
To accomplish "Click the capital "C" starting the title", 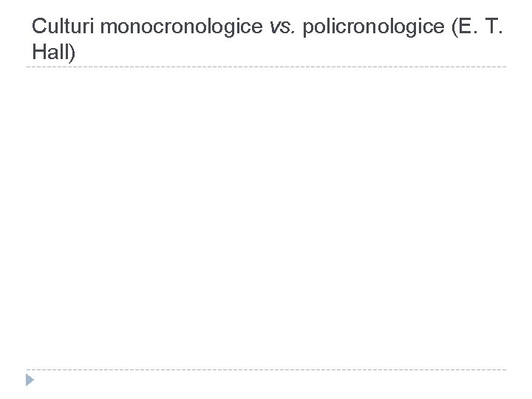I will (40, 27).
